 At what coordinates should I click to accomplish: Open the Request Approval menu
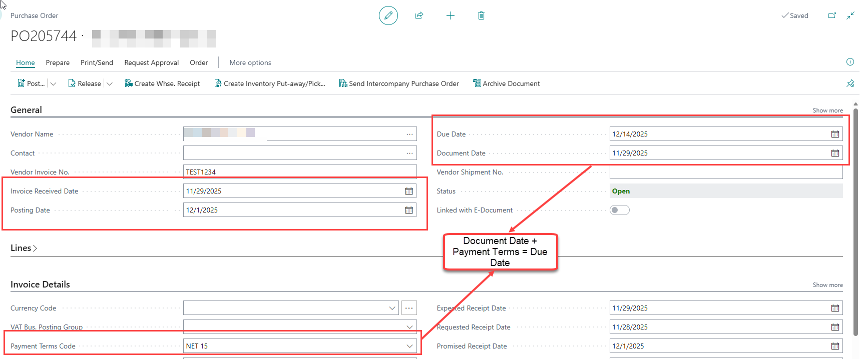tap(151, 62)
